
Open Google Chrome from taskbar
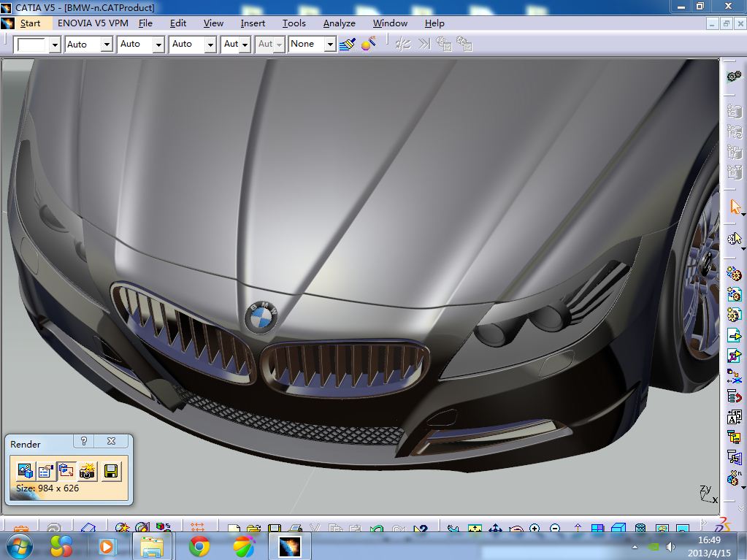199,546
